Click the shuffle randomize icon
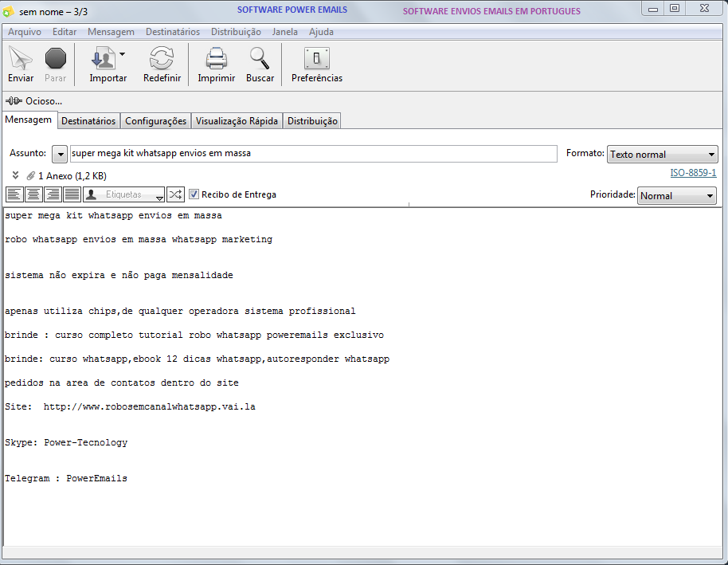 click(175, 194)
